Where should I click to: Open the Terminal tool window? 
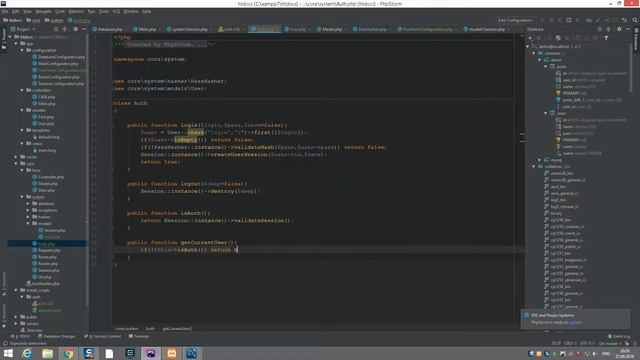pyautogui.click(x=139, y=336)
